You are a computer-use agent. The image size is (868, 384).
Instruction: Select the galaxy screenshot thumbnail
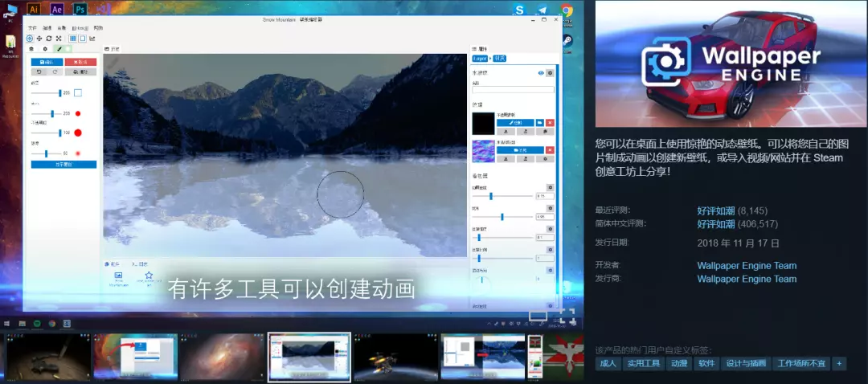point(223,357)
